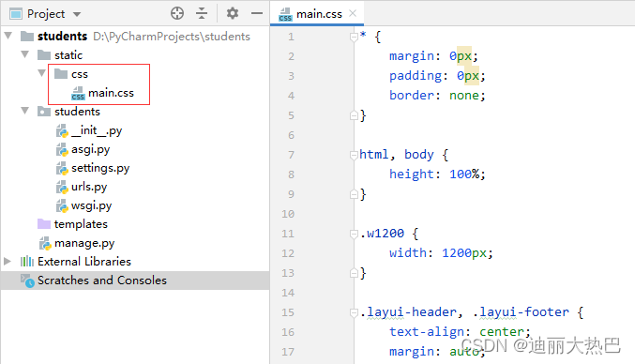
Task: Click fold end marker at line 5
Action: [354, 115]
